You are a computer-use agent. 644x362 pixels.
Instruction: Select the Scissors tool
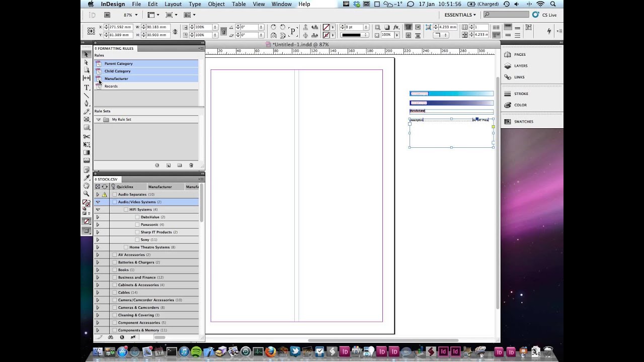click(x=86, y=136)
